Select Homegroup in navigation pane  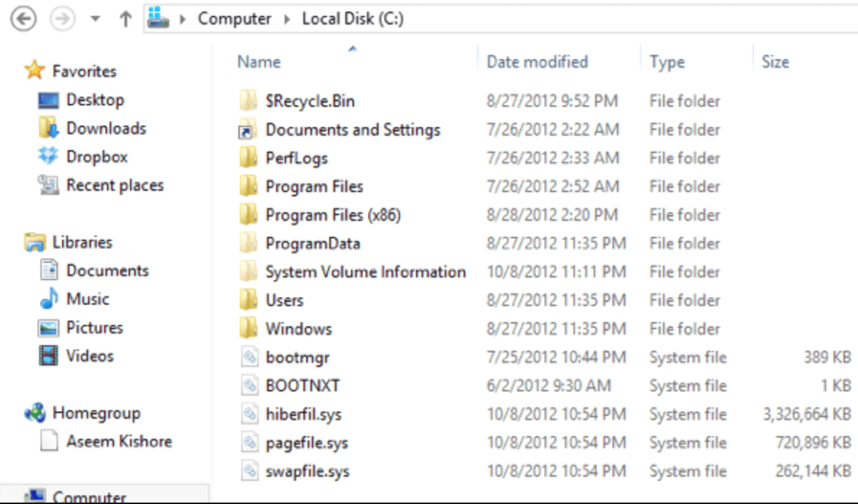[x=96, y=413]
